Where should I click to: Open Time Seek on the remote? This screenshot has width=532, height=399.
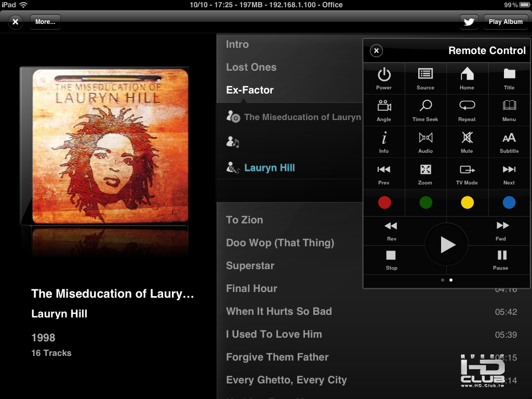(425, 111)
